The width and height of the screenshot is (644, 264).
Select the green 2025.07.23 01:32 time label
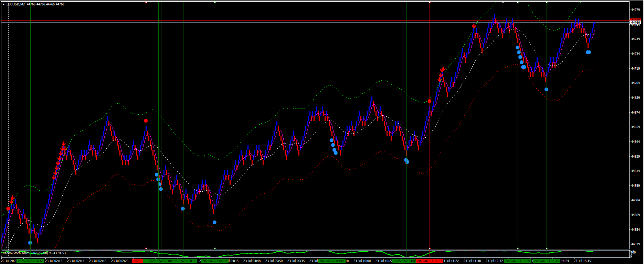[x=30, y=261]
